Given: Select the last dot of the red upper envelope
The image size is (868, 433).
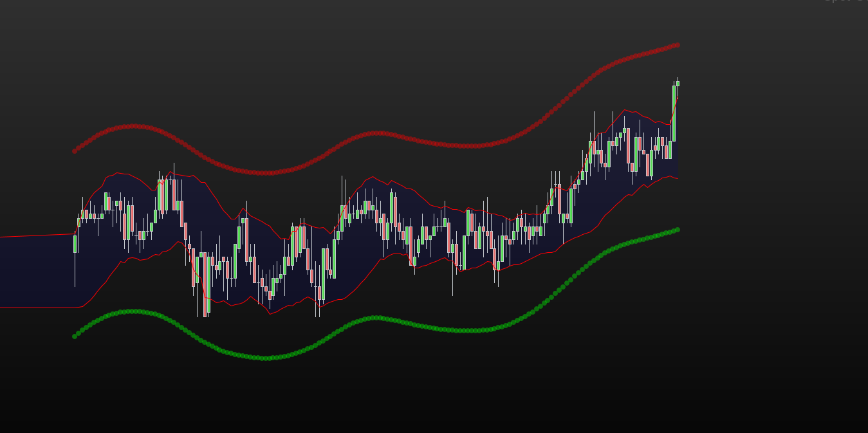Looking at the screenshot, I should tap(678, 45).
